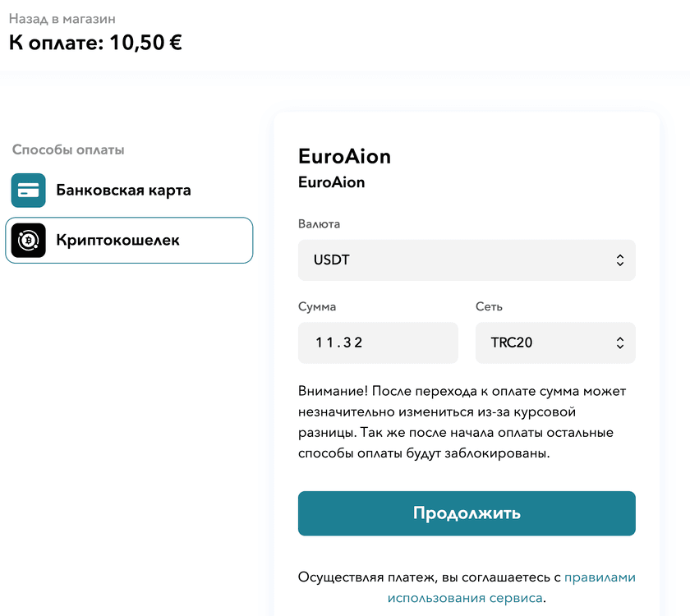This screenshot has height=616, width=690.
Task: Click the "К оплате: 10,50 €" total
Action: 95,43
